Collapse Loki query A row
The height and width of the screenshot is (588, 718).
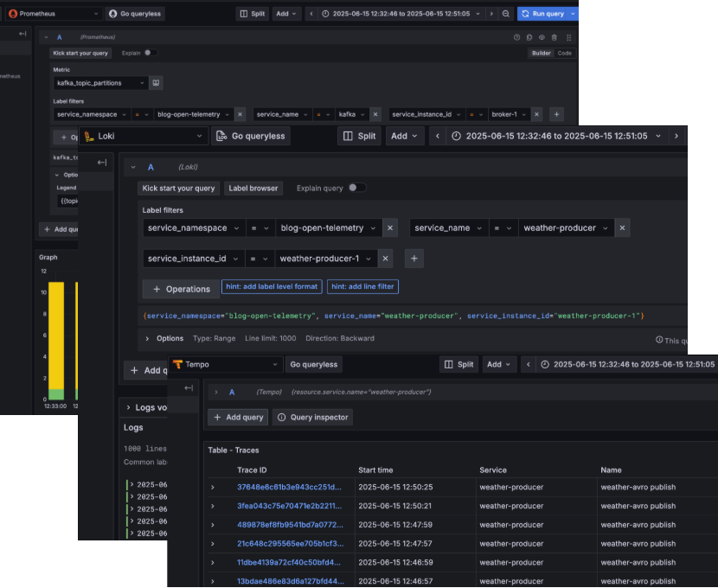[133, 168]
